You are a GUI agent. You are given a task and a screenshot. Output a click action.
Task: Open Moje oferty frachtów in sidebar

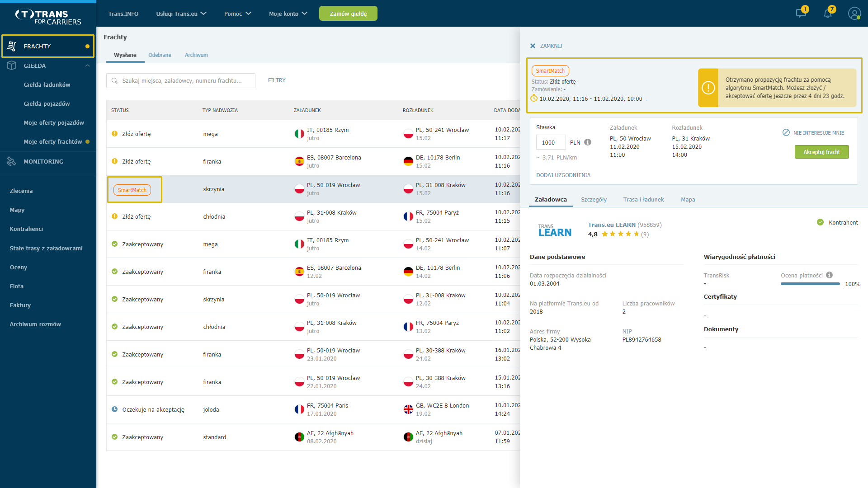point(53,141)
